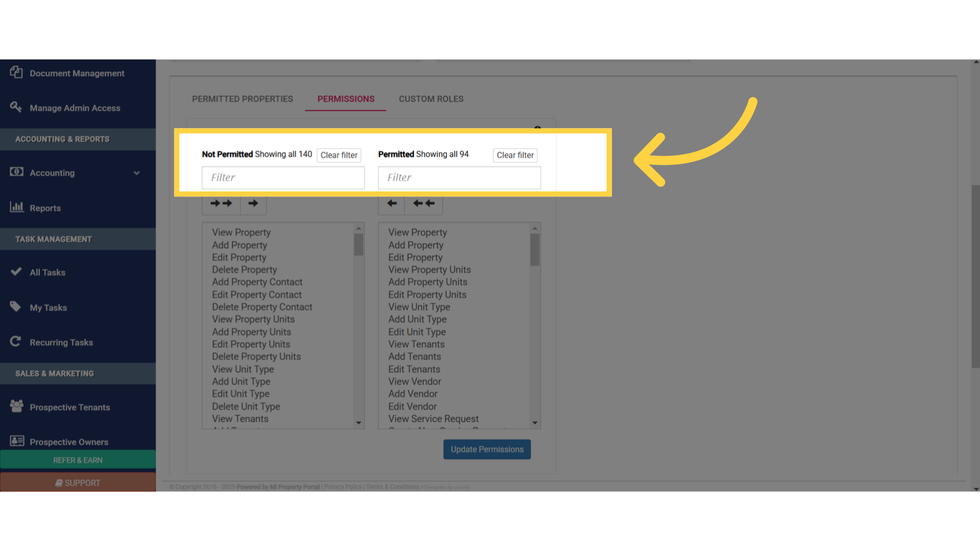Open the Permitted filter field
The image size is (980, 551).
459,177
